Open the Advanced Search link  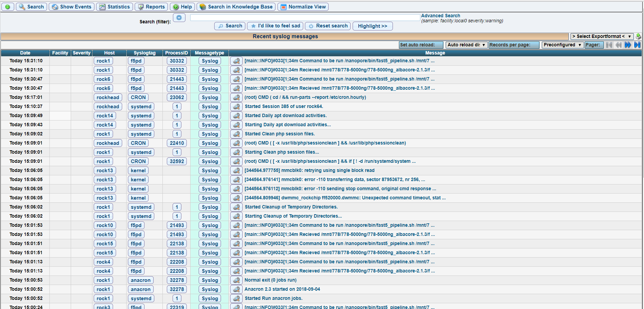440,16
